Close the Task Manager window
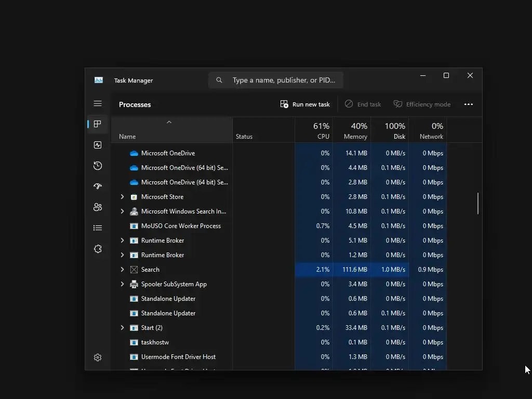Screen dimensions: 532x399 tap(470, 76)
